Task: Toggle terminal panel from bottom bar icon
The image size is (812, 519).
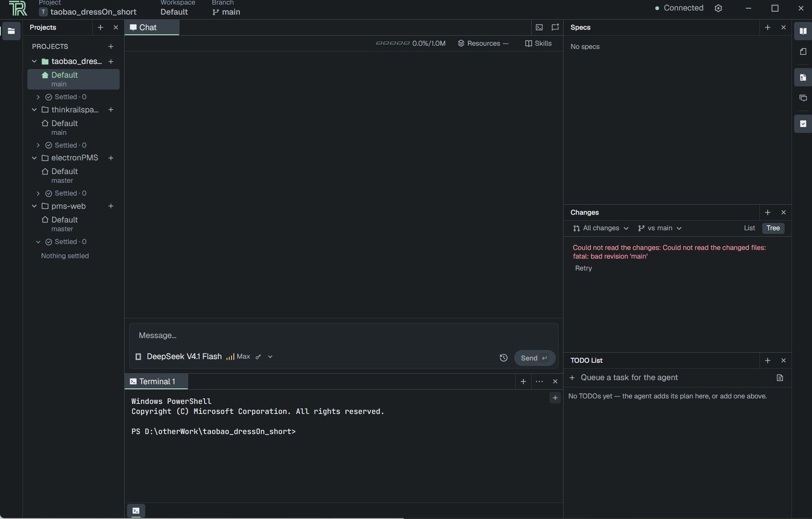Action: [x=136, y=511]
